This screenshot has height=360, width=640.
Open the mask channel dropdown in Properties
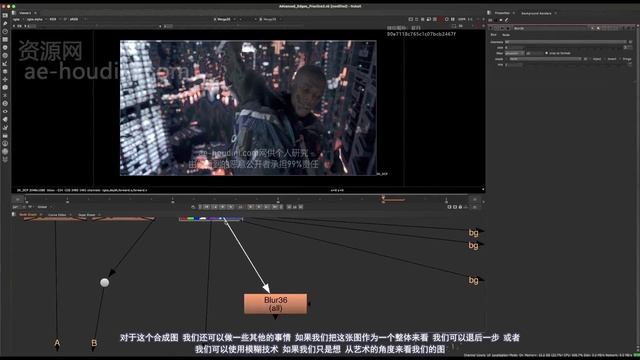point(545,59)
